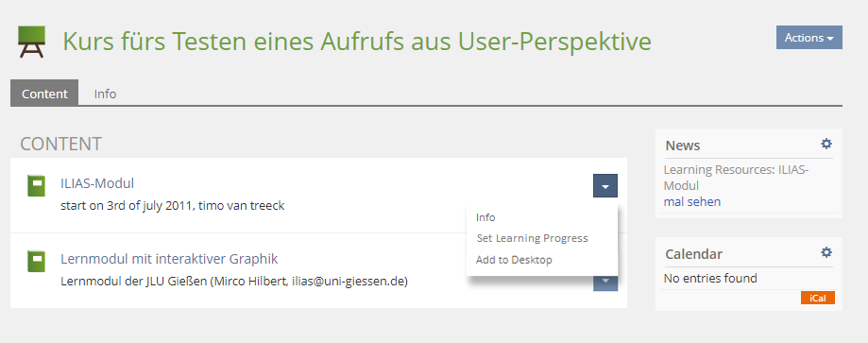Click the News block heading
The image size is (868, 343).
[683, 146]
